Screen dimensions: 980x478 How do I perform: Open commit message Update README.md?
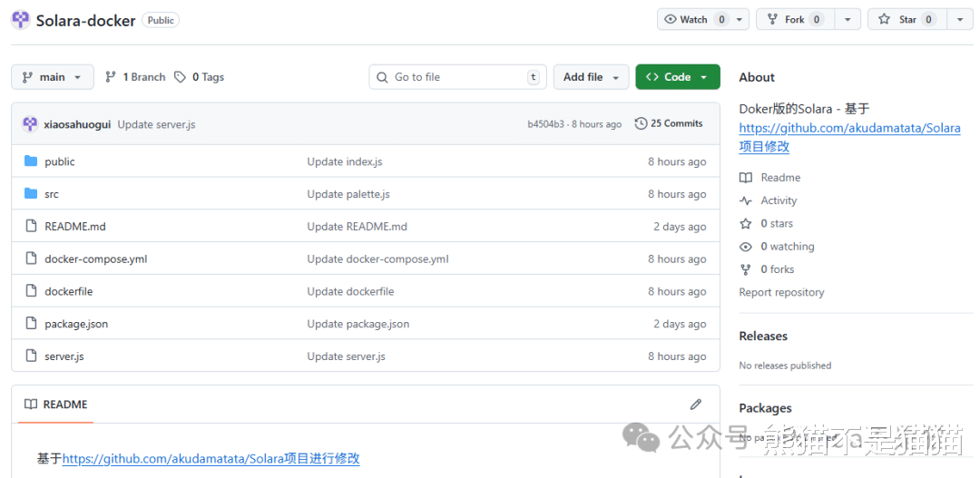click(357, 227)
